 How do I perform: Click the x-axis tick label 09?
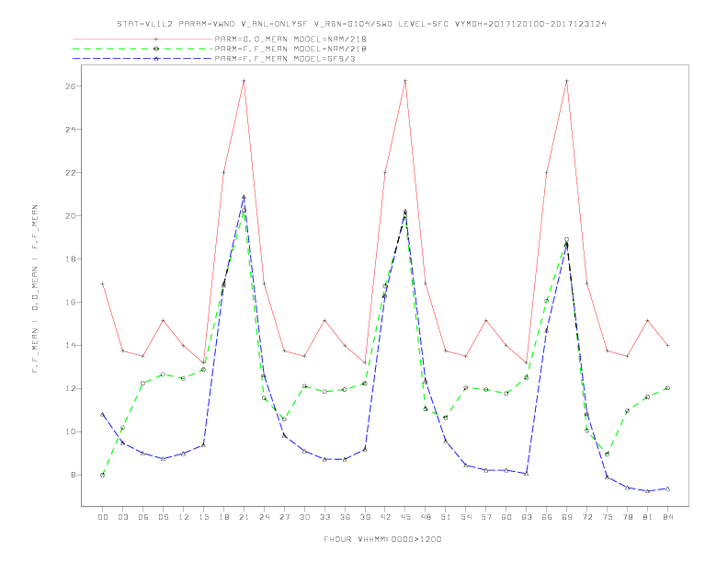pyautogui.click(x=163, y=517)
